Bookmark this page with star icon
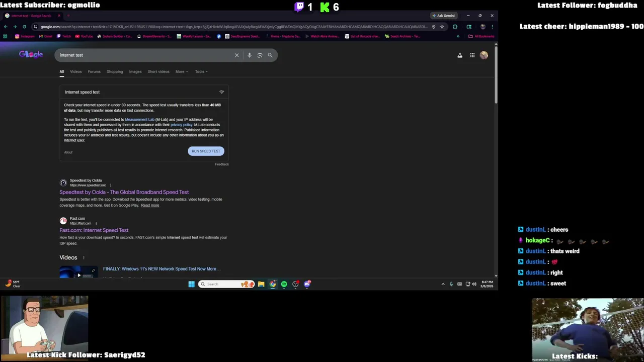This screenshot has width=644, height=362. click(x=442, y=27)
